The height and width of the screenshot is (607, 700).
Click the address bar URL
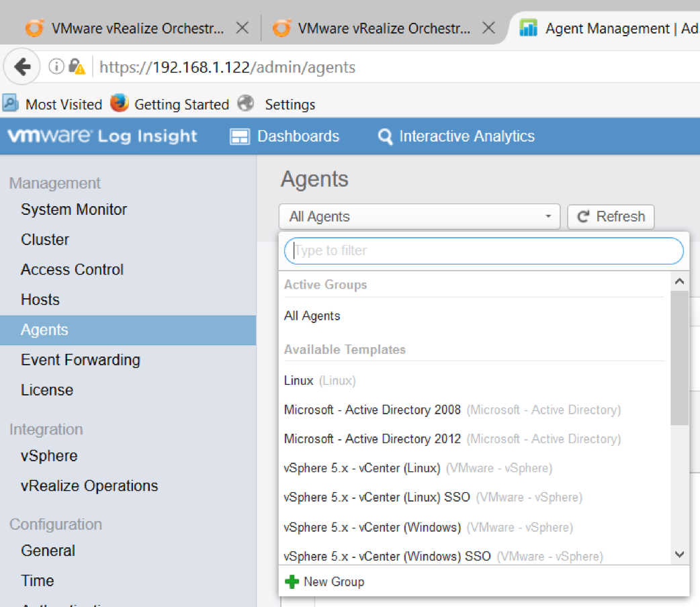[x=227, y=67]
